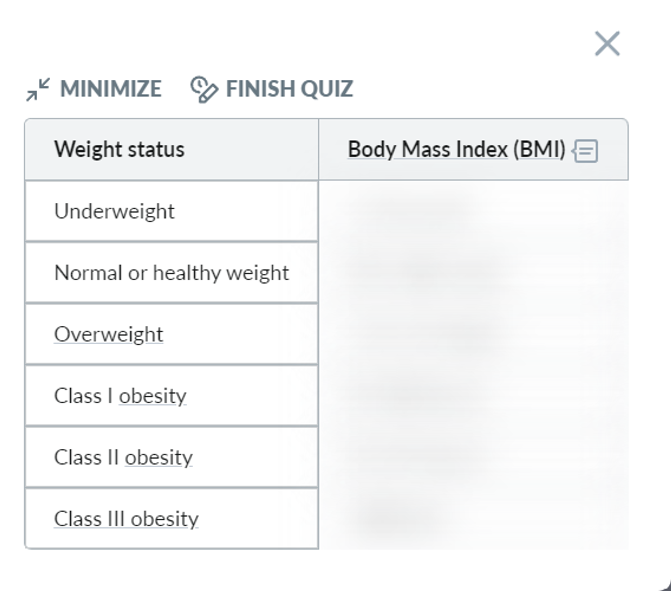672x592 pixels.
Task: Select the FINISH QUIZ label
Action: (x=289, y=89)
